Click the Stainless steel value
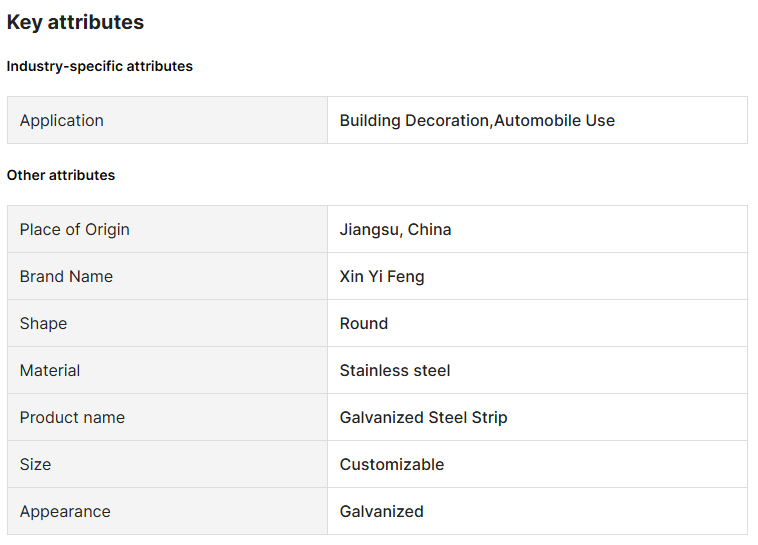Screen dimensions: 758x545 [395, 370]
